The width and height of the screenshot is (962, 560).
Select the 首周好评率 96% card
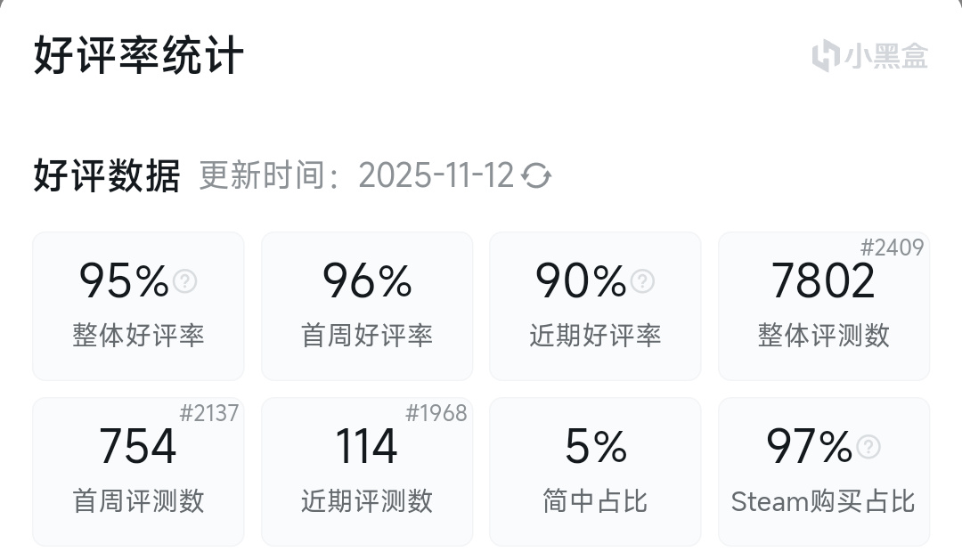[367, 306]
